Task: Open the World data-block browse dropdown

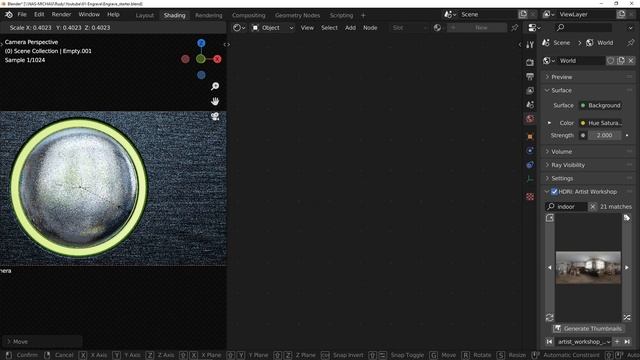Action: [x=549, y=61]
